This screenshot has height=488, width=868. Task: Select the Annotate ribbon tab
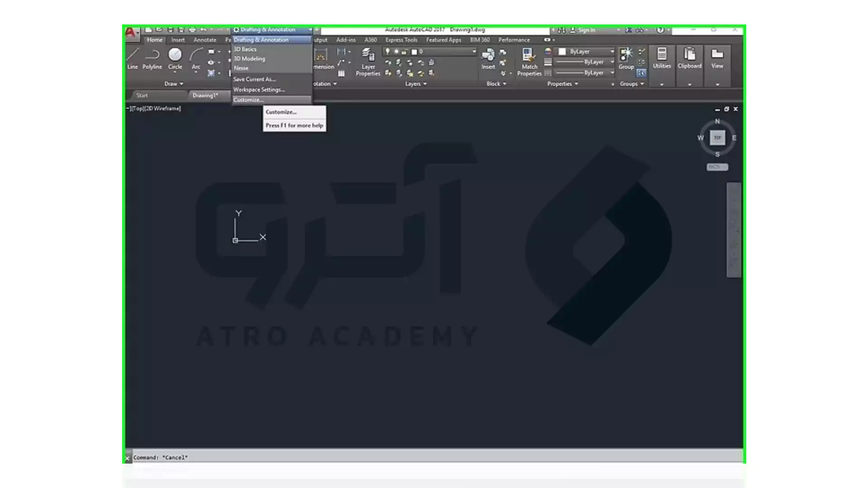204,39
